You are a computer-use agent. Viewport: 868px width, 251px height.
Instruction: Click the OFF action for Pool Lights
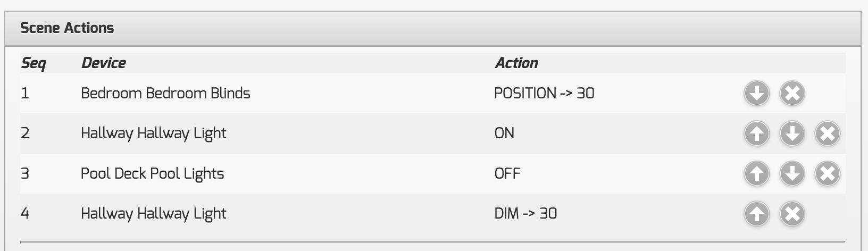tap(507, 174)
